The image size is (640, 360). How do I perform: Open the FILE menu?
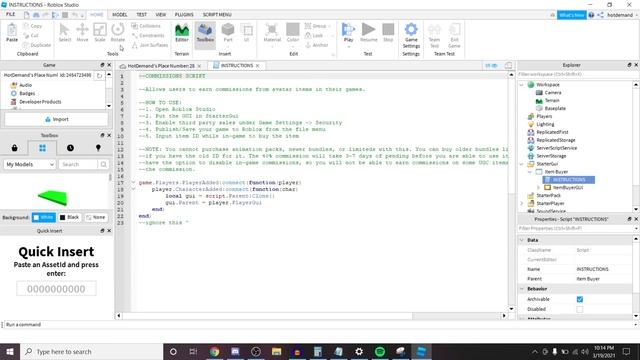click(x=10, y=14)
